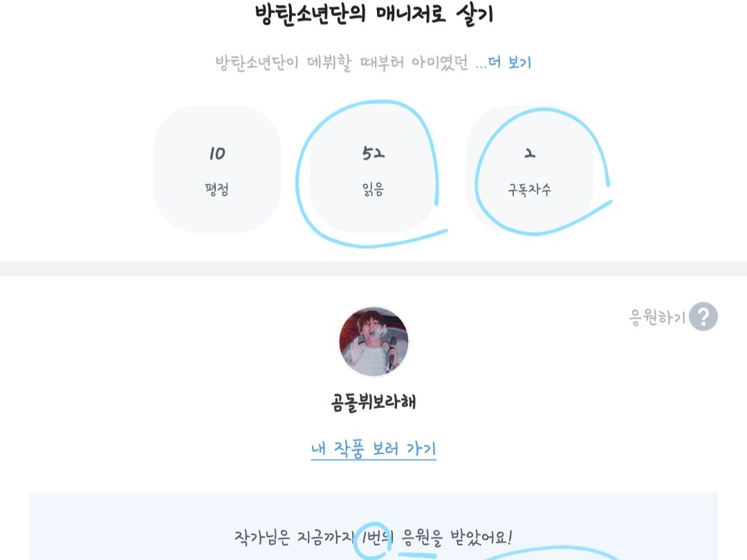Click the rating value 10
Image resolution: width=747 pixels, height=560 pixels.
tap(217, 153)
